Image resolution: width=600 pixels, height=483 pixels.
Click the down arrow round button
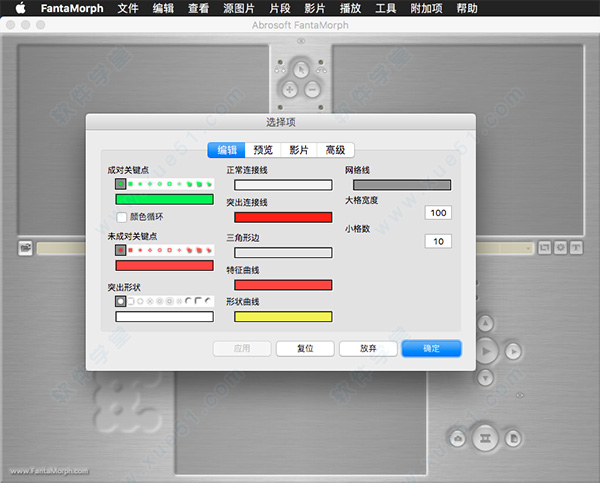pyautogui.click(x=485, y=378)
